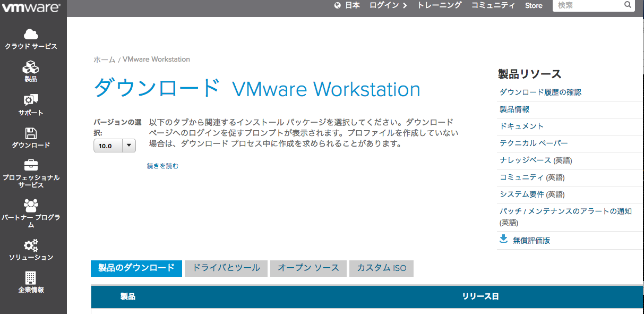Open the 製品 cubes icon in sidebar
This screenshot has width=644, height=314.
click(31, 67)
